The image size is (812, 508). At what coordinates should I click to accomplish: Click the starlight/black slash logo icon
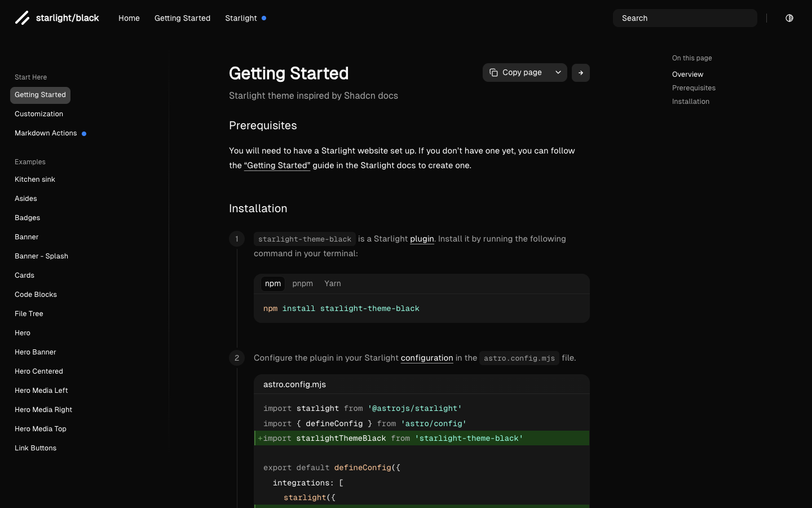(x=22, y=18)
